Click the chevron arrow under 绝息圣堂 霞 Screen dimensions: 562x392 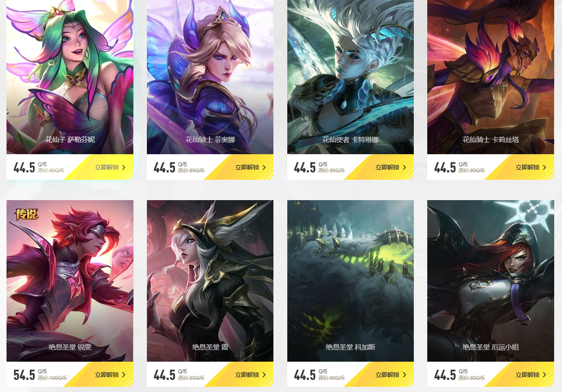(x=264, y=375)
